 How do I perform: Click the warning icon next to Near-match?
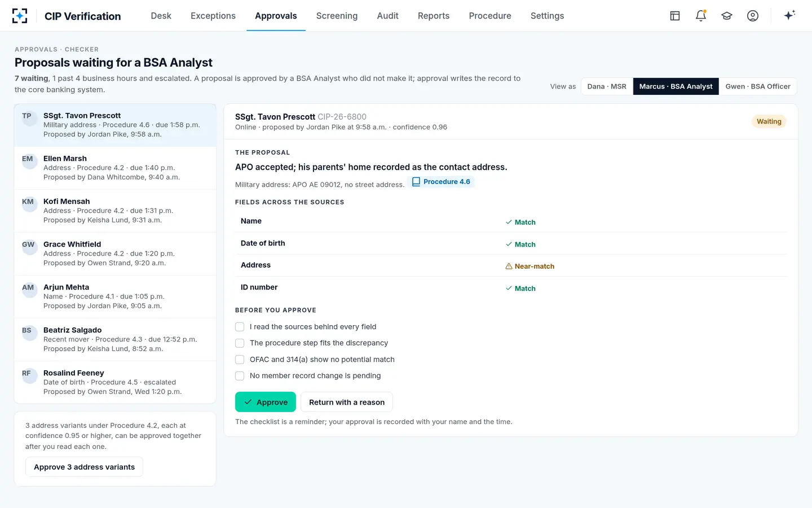pyautogui.click(x=509, y=266)
